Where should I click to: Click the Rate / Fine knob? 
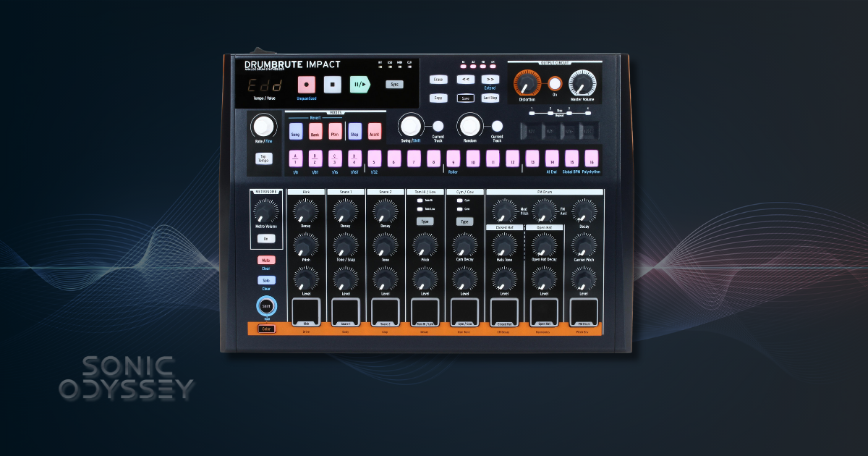tap(263, 126)
